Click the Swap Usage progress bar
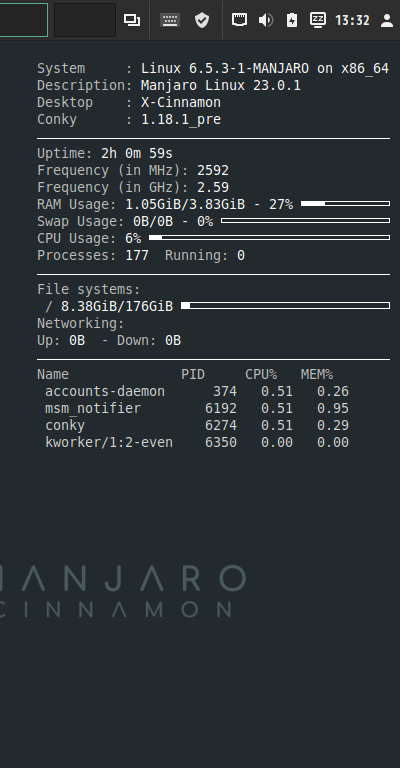This screenshot has width=400, height=768. [306, 220]
